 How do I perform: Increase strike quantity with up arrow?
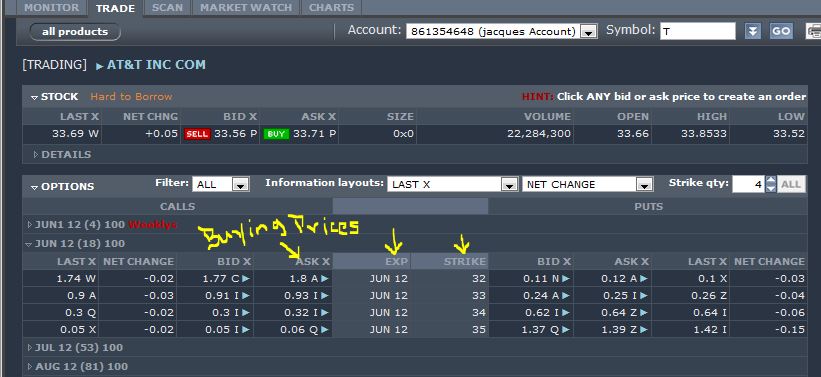(770, 180)
